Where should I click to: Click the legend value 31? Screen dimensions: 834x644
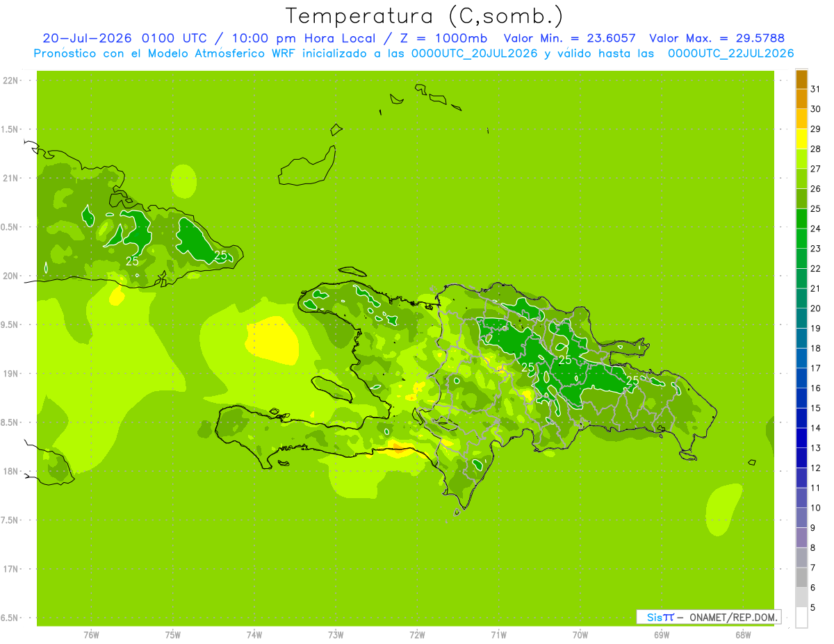coord(815,89)
